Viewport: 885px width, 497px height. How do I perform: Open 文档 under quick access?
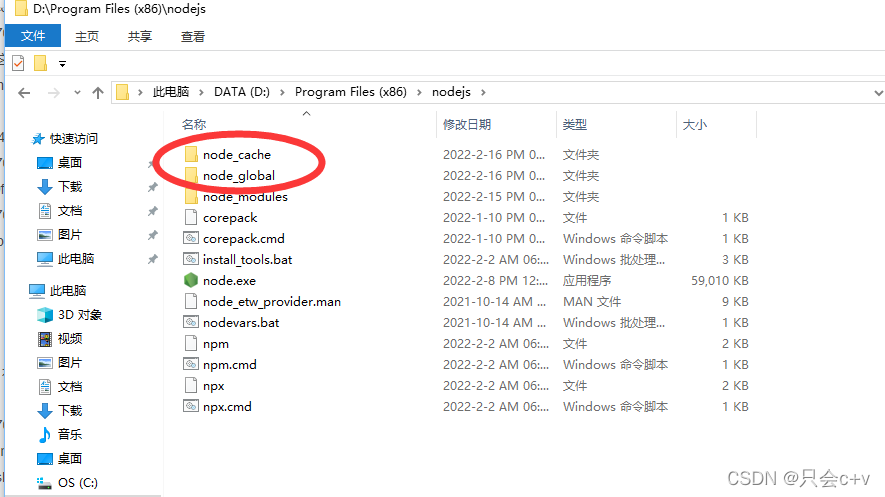pos(70,210)
